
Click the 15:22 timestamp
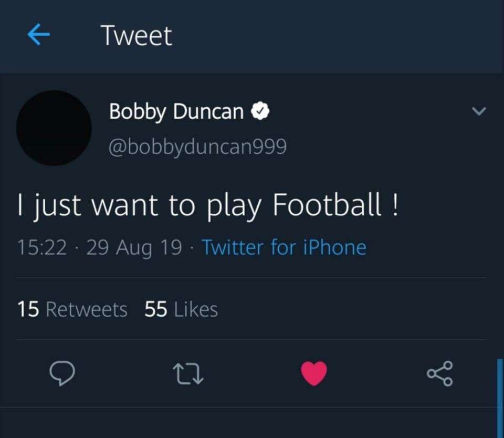(43, 247)
